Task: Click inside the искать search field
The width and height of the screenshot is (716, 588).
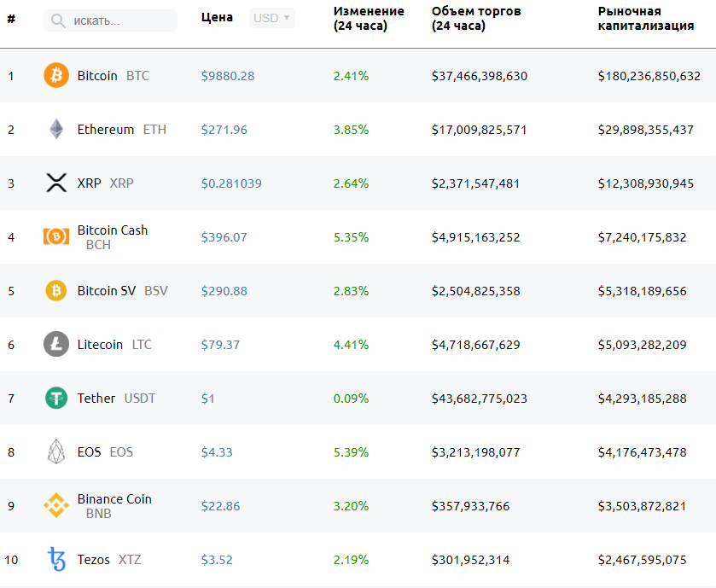Action: (x=111, y=19)
